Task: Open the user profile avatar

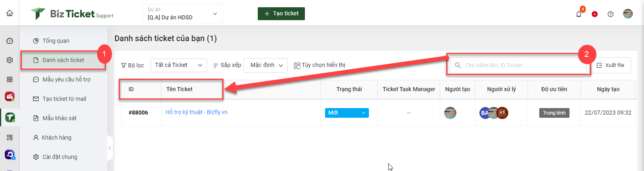Action: tap(627, 14)
